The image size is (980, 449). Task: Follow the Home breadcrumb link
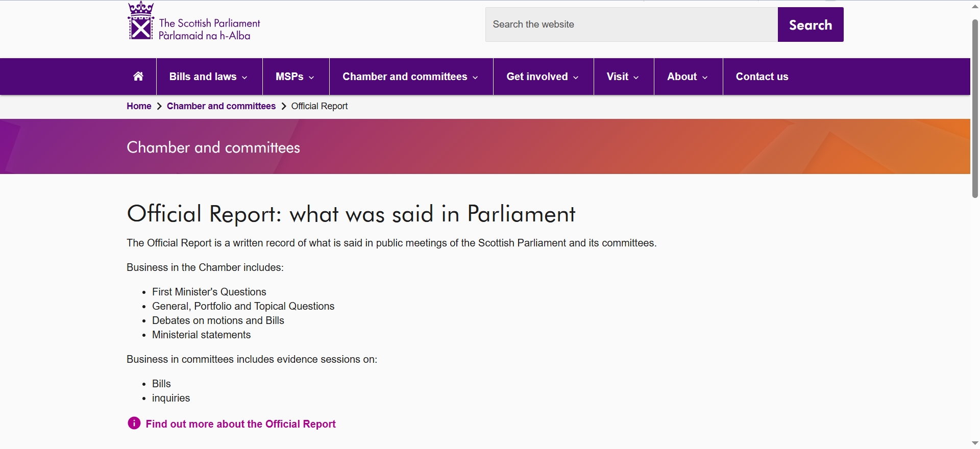[139, 106]
